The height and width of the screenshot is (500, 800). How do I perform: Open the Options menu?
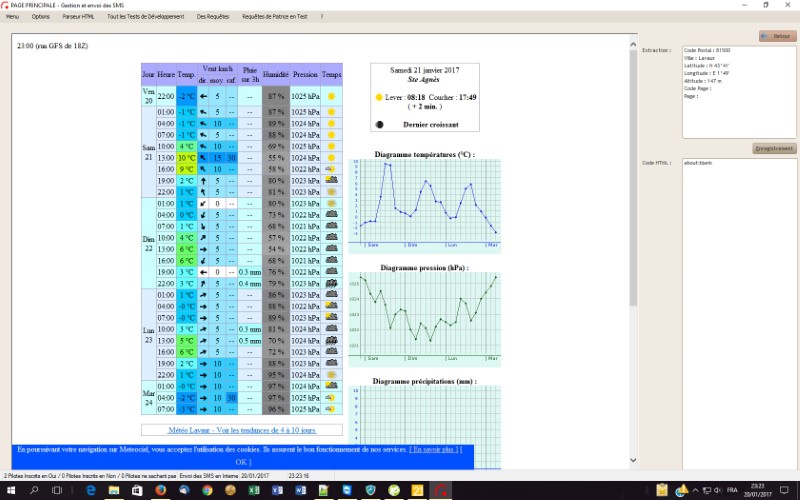coord(40,16)
